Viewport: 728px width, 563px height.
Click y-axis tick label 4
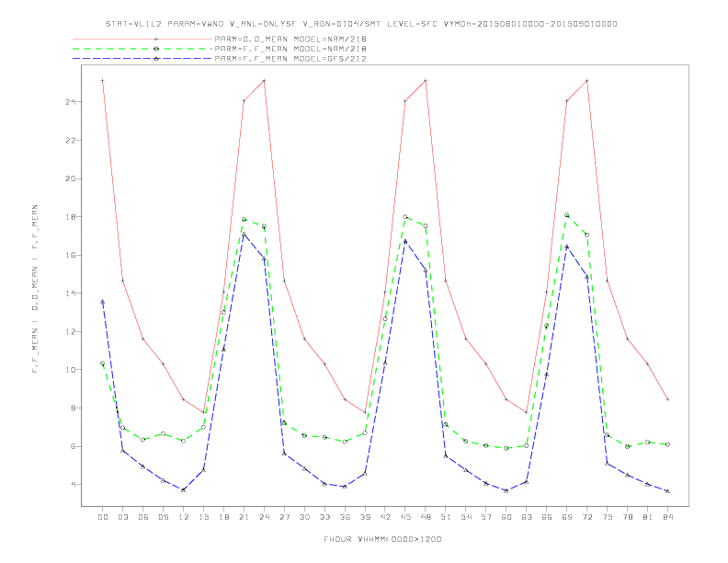[74, 485]
